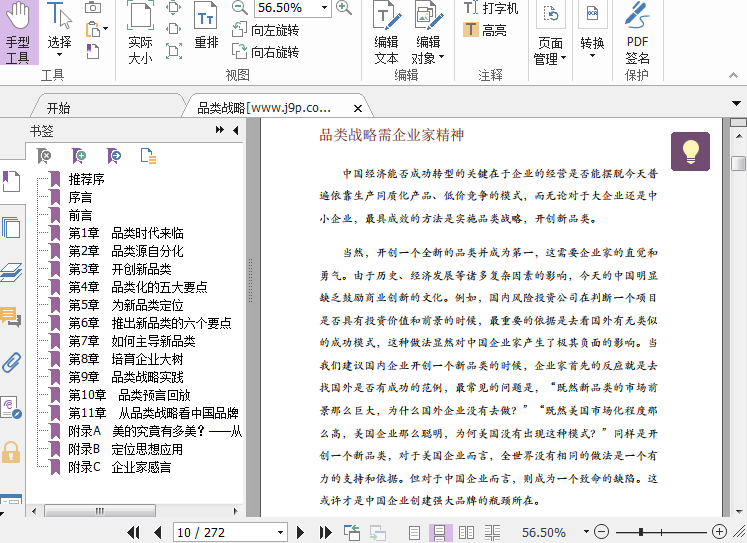Click the document vertical scrollbar thumb
Screen dimensions: 747x543
(x=738, y=163)
